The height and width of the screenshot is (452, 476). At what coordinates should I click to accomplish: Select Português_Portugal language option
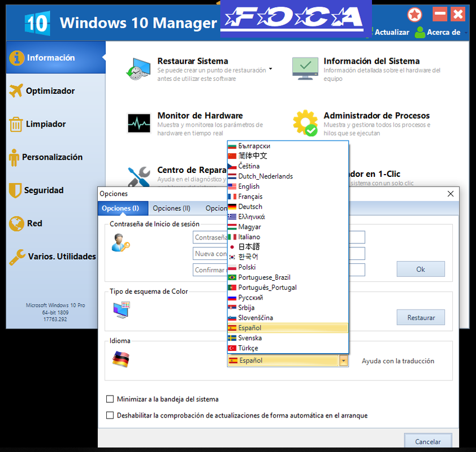288,287
